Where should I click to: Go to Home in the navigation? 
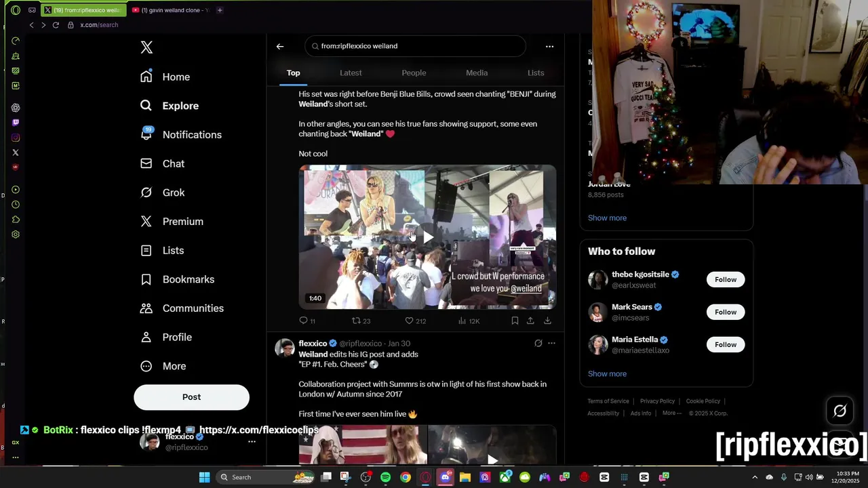point(165,77)
